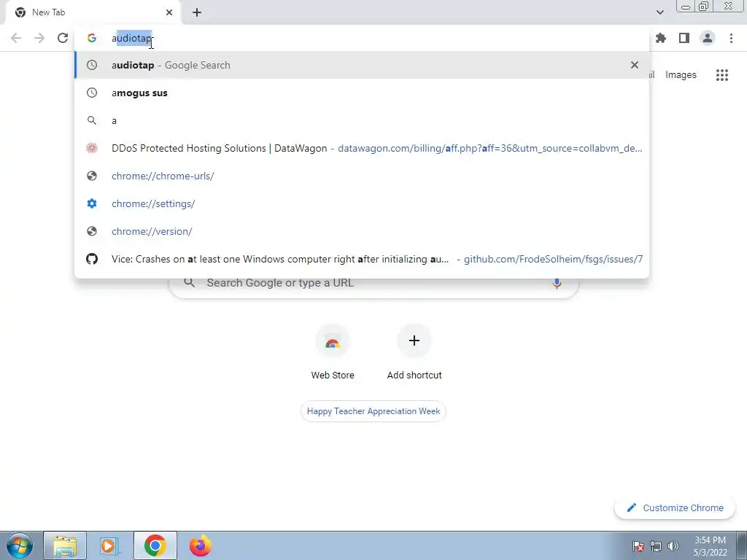The width and height of the screenshot is (747, 560).
Task: Open Windows Explorer from taskbar
Action: (x=65, y=545)
